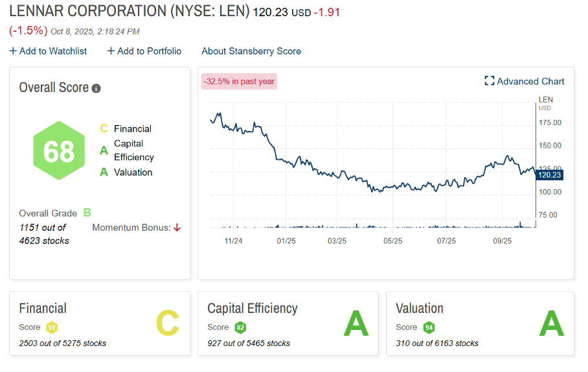
Task: Click the Overall Score info icon
Action: (96, 88)
